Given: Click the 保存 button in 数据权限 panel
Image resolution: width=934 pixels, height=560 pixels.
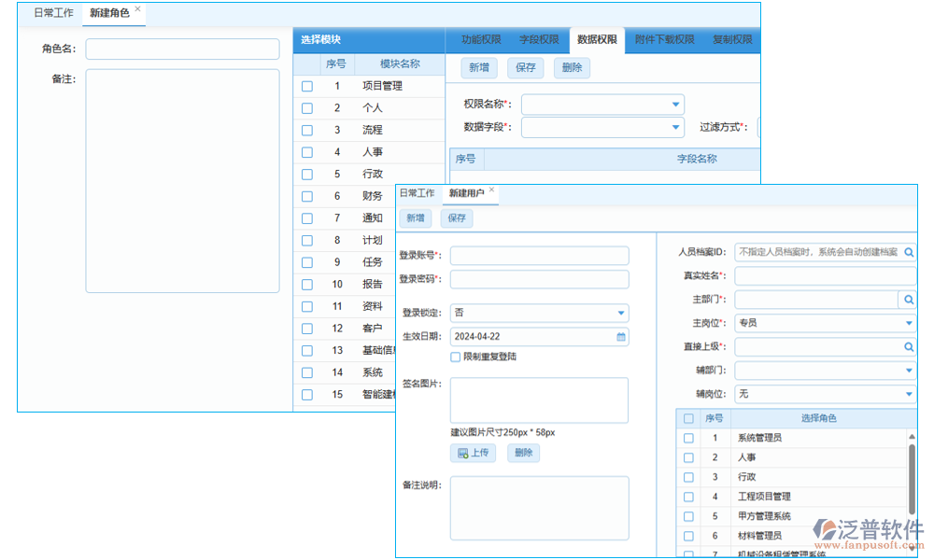Looking at the screenshot, I should pyautogui.click(x=524, y=67).
